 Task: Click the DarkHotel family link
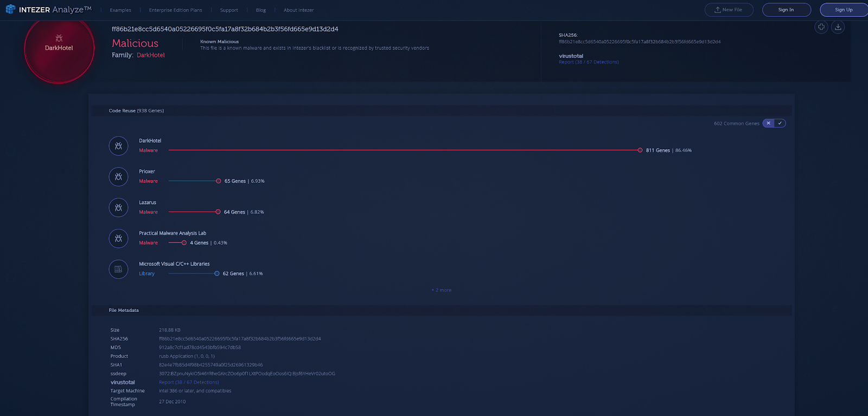151,55
